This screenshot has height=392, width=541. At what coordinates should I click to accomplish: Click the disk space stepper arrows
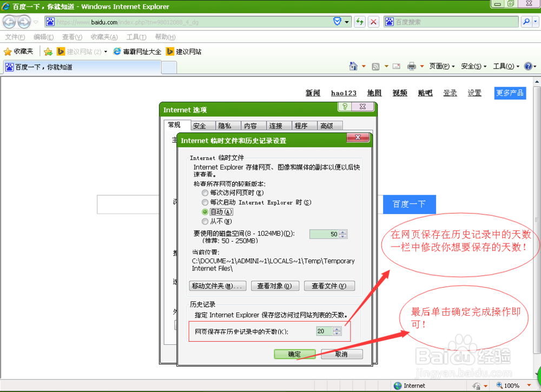tap(342, 234)
